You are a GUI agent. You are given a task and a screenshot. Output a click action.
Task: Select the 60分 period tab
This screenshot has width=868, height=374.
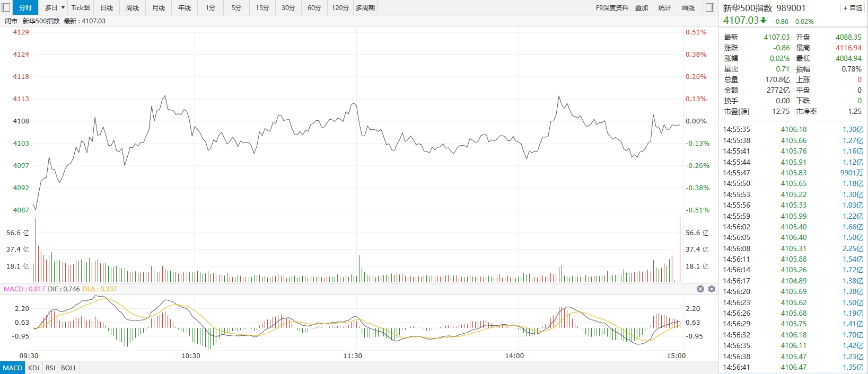pyautogui.click(x=314, y=7)
